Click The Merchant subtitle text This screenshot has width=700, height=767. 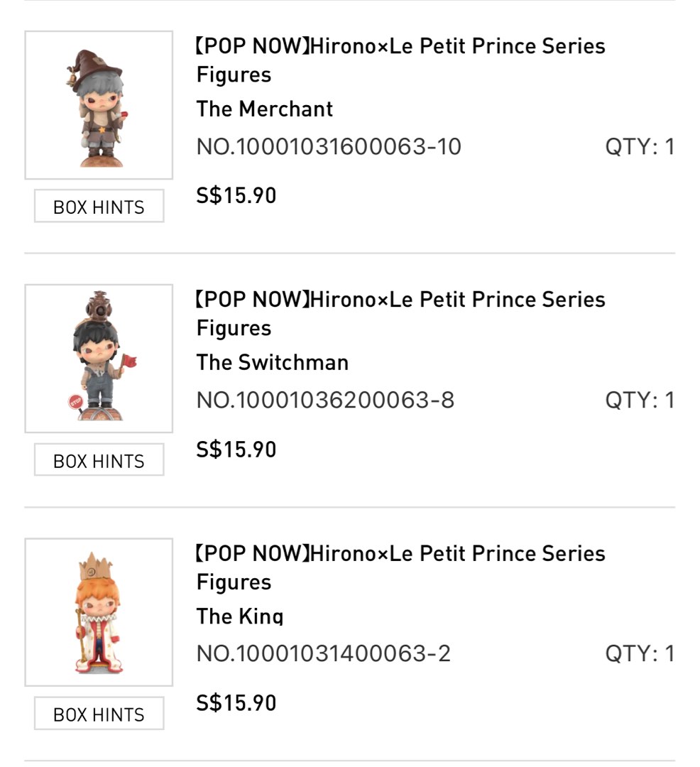(264, 109)
